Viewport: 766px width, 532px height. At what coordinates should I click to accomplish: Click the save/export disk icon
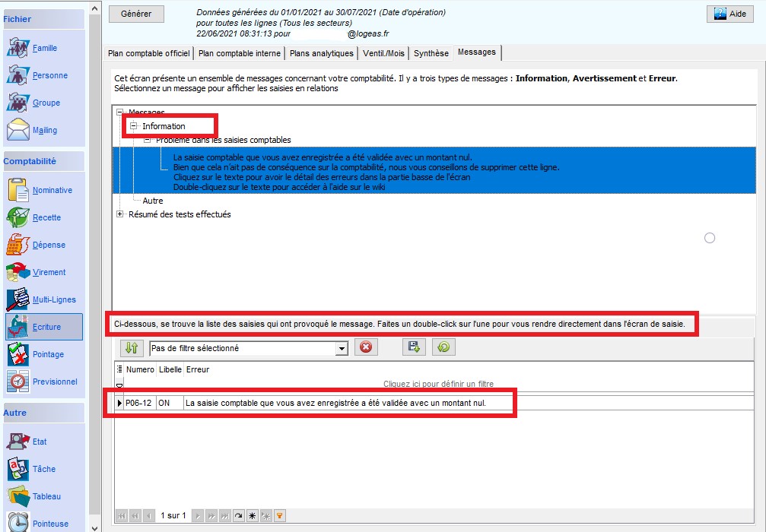pos(413,347)
